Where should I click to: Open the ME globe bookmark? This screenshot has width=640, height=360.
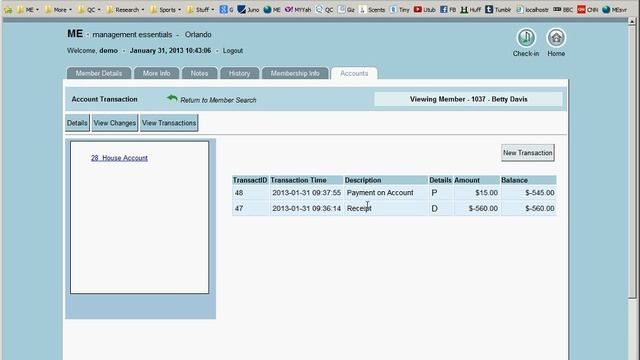coord(272,9)
